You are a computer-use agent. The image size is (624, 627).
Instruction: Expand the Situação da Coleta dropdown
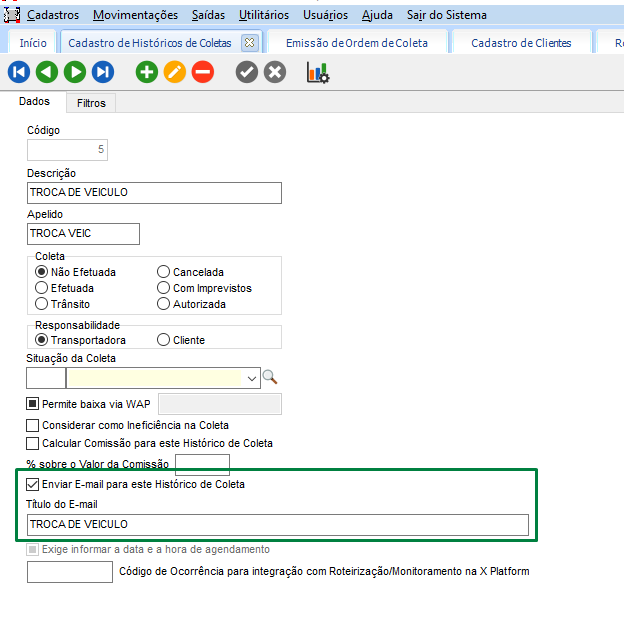pyautogui.click(x=252, y=378)
